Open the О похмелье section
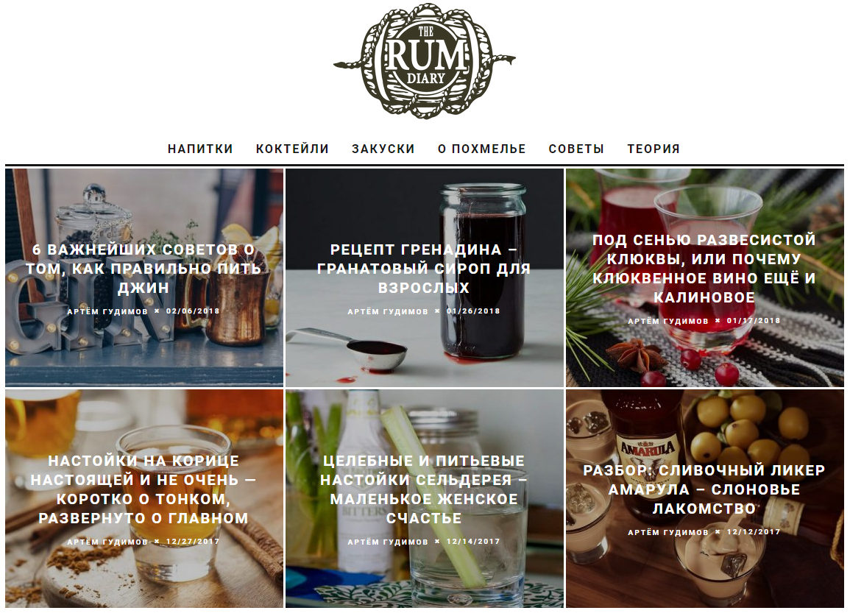 [x=482, y=149]
